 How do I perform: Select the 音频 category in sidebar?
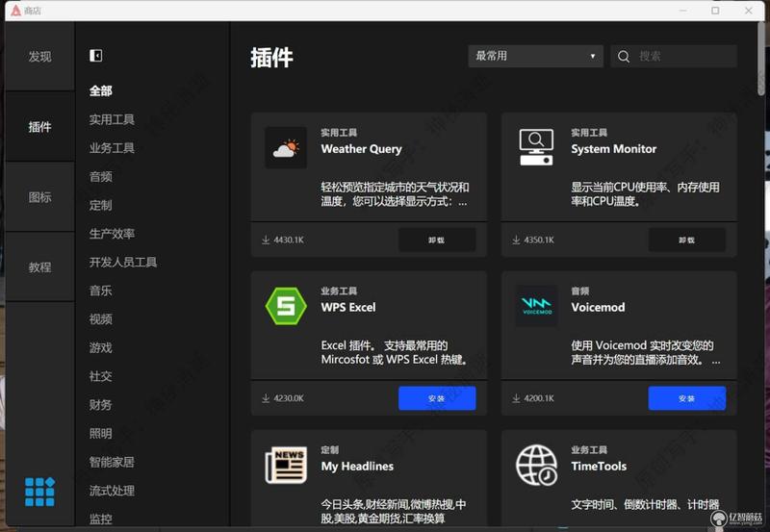[101, 176]
